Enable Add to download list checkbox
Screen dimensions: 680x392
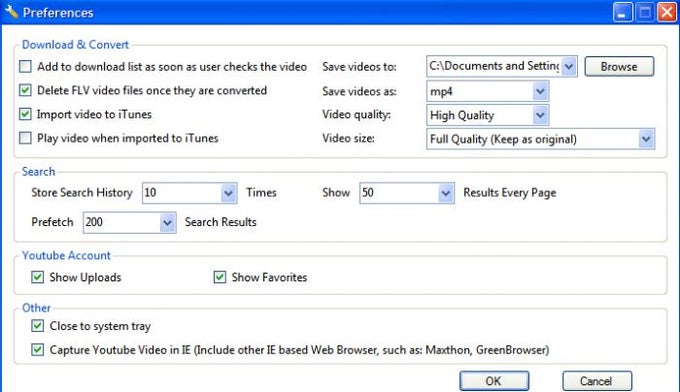click(25, 66)
